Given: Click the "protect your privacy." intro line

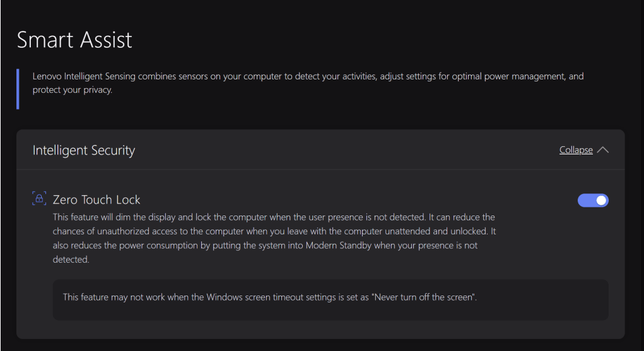Looking at the screenshot, I should (x=72, y=89).
